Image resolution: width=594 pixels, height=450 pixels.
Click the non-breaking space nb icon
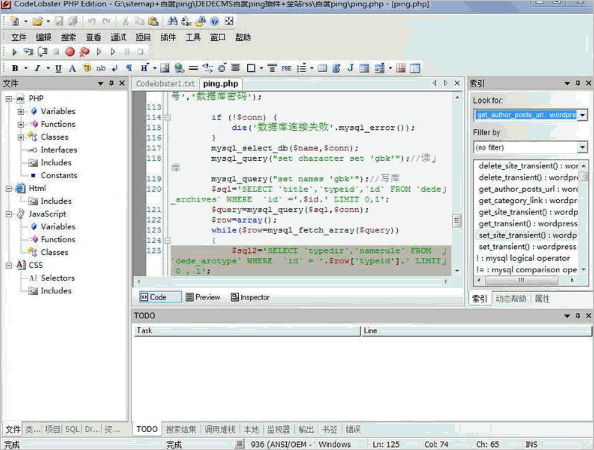click(x=101, y=68)
